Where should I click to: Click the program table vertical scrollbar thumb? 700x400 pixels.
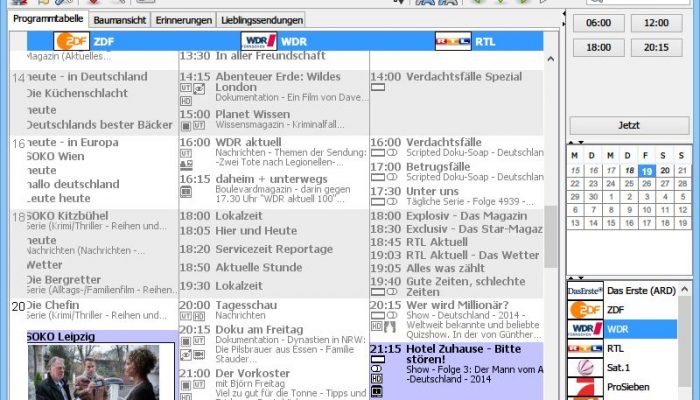(x=551, y=237)
